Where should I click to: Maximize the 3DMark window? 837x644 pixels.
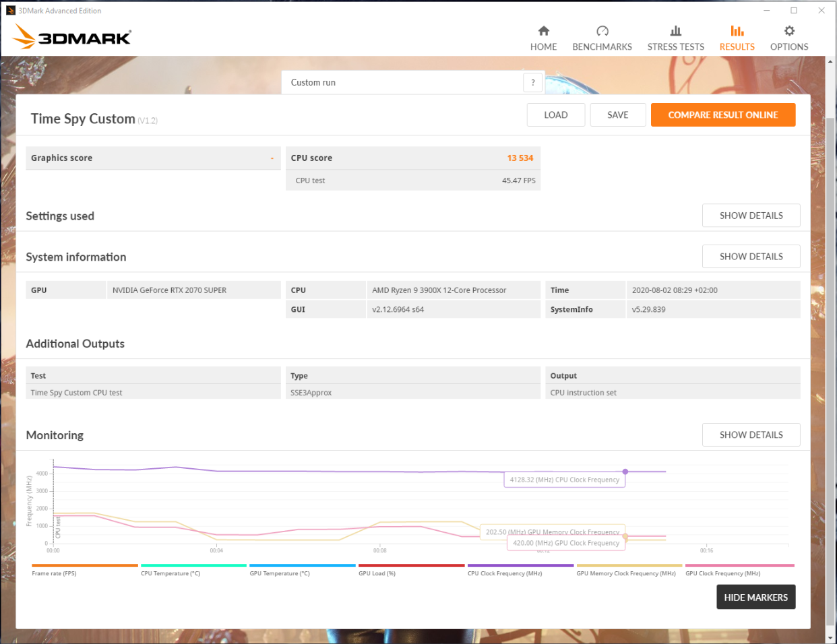[x=794, y=11]
